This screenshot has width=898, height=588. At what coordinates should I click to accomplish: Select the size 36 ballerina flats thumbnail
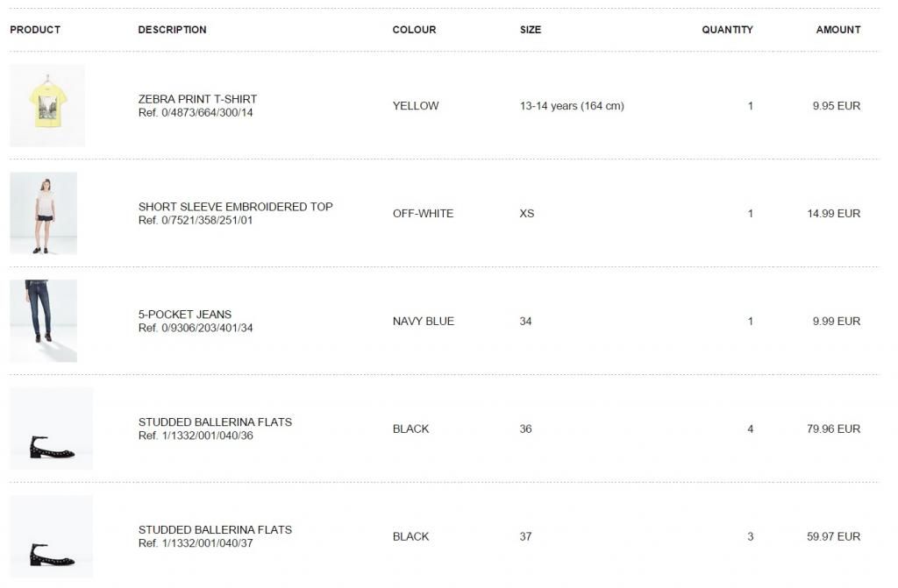(x=51, y=429)
